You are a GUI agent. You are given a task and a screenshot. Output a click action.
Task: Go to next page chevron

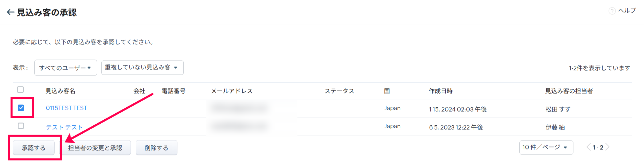pyautogui.click(x=608, y=147)
